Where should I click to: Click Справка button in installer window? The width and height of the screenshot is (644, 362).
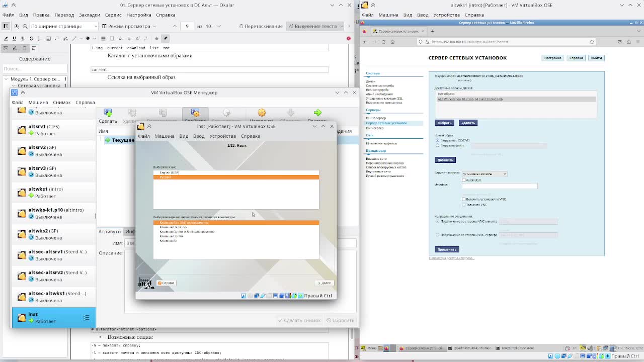tap(166, 283)
